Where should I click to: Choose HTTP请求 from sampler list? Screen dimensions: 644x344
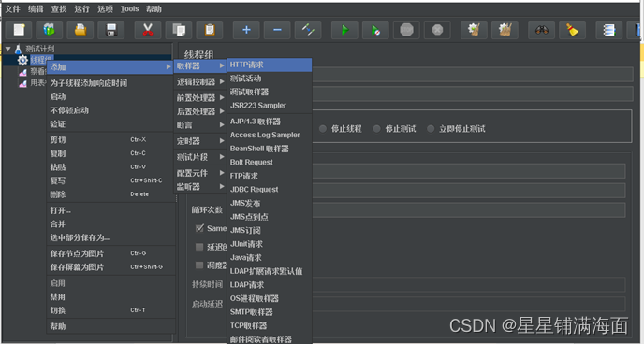tap(270, 64)
